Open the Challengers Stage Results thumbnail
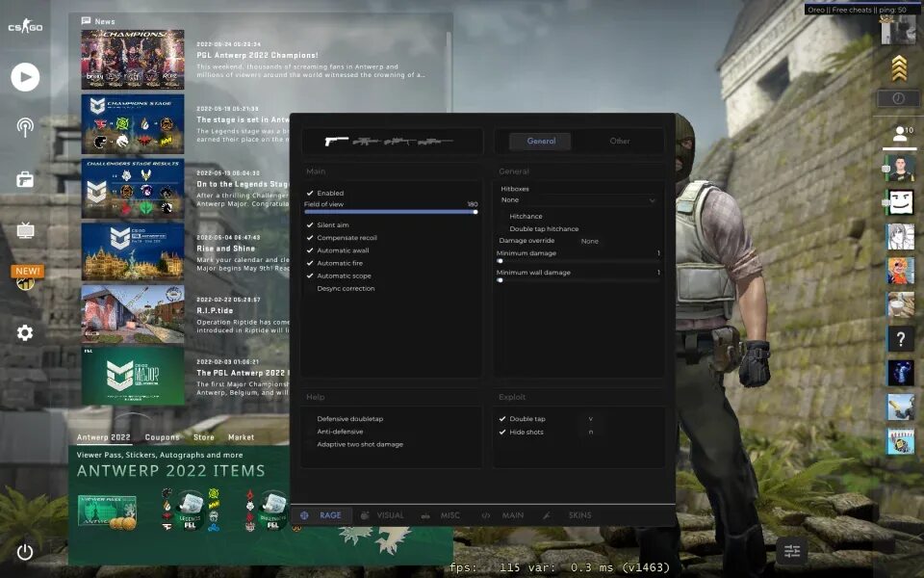The height and width of the screenshot is (578, 924). pyautogui.click(x=133, y=189)
